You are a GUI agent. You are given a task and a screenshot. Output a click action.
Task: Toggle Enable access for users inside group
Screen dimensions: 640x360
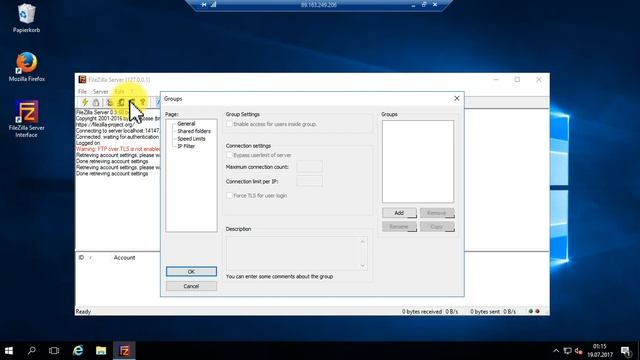point(229,124)
